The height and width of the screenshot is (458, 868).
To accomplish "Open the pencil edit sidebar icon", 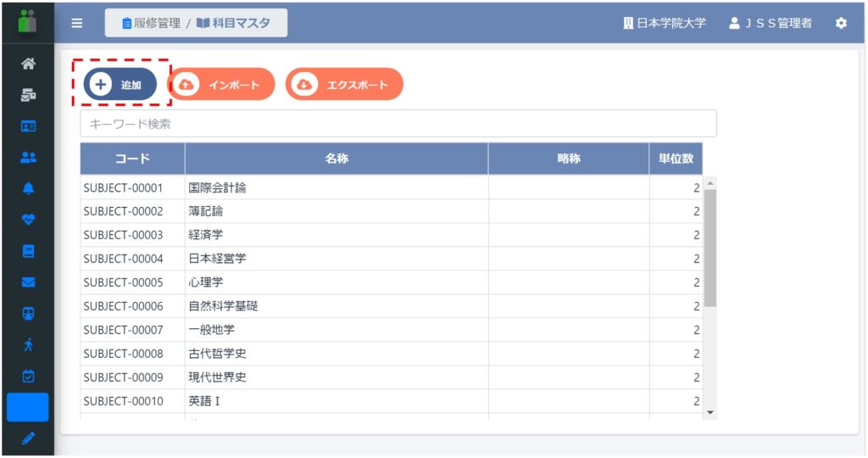I will pos(28,438).
